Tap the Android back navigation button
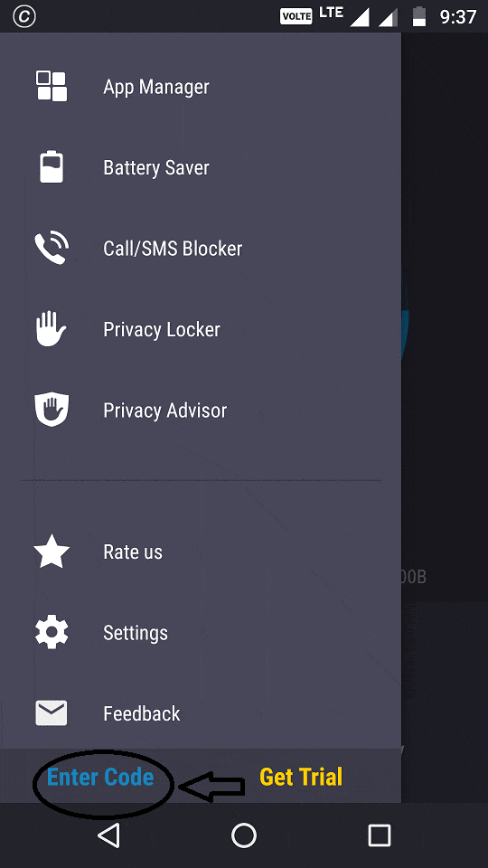The height and width of the screenshot is (868, 488). click(x=109, y=835)
